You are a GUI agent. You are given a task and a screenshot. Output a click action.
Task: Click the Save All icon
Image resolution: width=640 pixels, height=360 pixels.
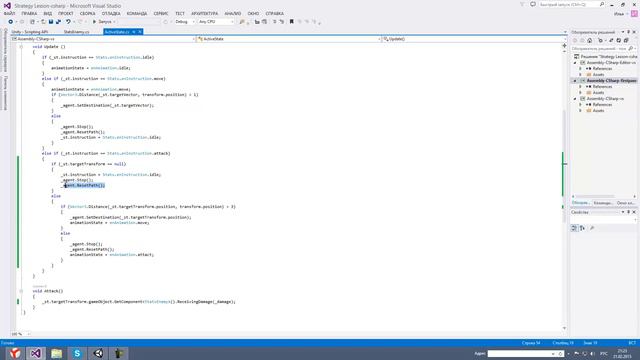[58, 22]
